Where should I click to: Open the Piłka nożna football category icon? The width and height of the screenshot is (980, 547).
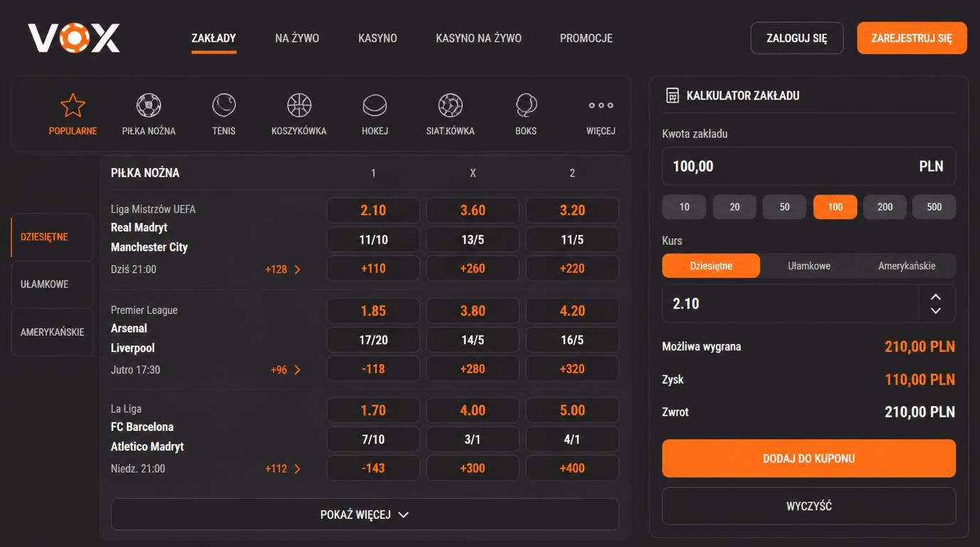(x=149, y=105)
